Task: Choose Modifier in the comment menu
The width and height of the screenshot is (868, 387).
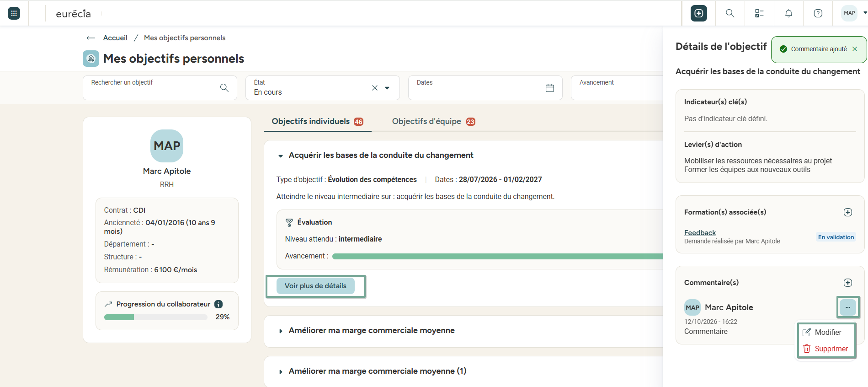Action: [x=827, y=332]
